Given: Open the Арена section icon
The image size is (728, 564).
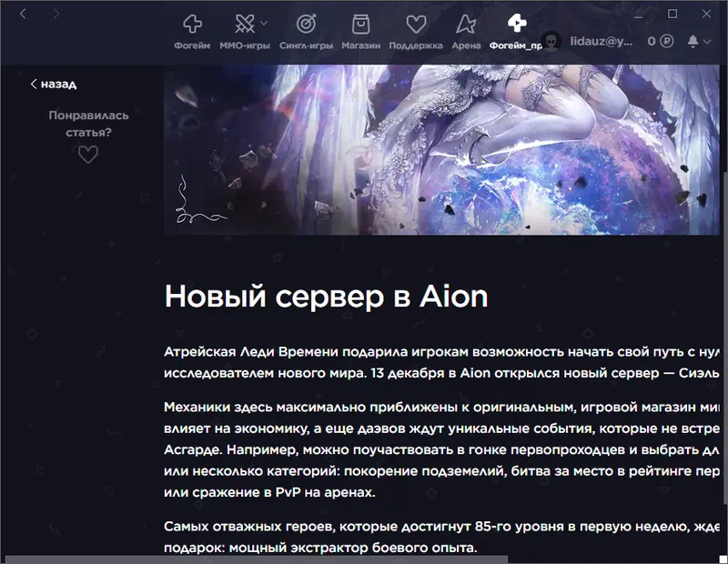Looking at the screenshot, I should click(466, 24).
